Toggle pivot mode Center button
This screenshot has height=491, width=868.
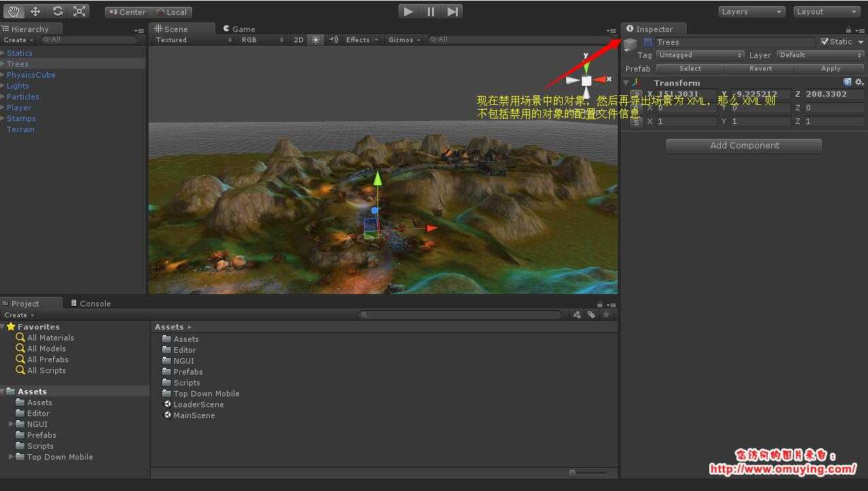(x=127, y=12)
